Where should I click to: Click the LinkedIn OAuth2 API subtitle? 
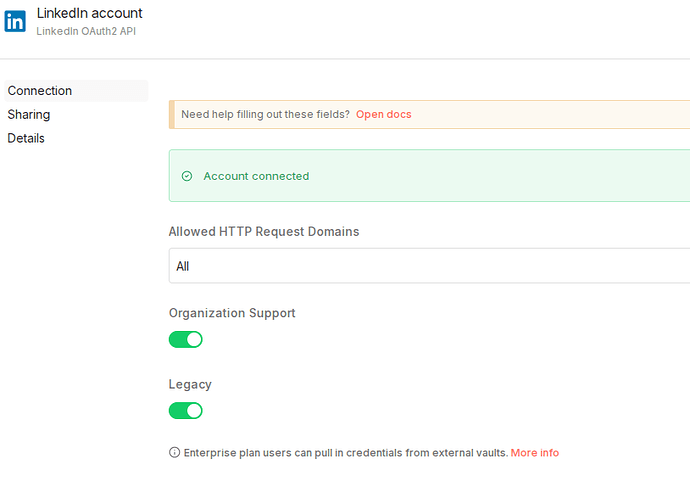point(86,31)
